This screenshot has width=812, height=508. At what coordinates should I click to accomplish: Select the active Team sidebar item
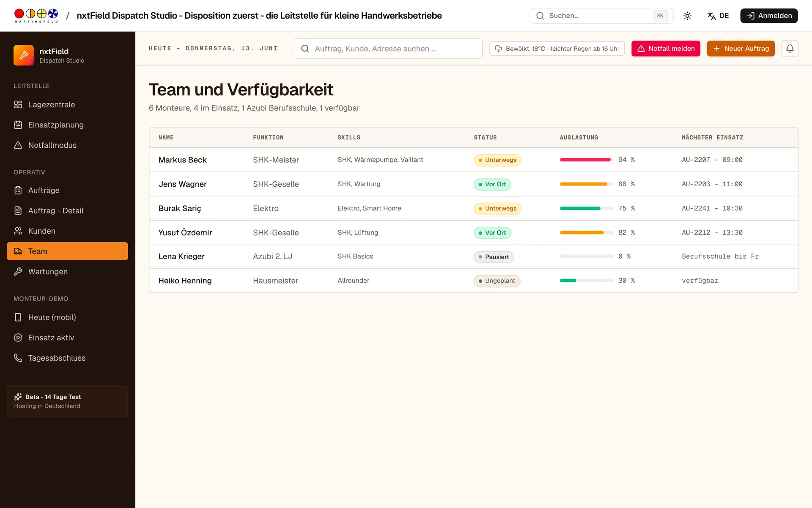tap(67, 251)
